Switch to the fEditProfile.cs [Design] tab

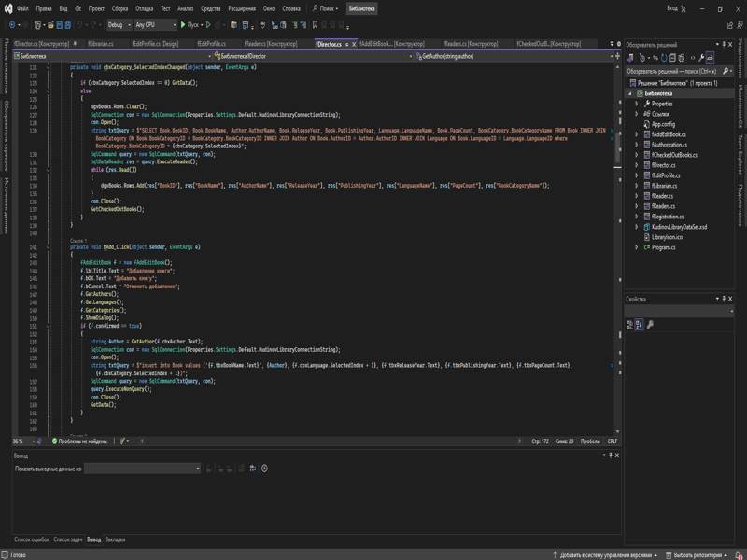pyautogui.click(x=155, y=43)
